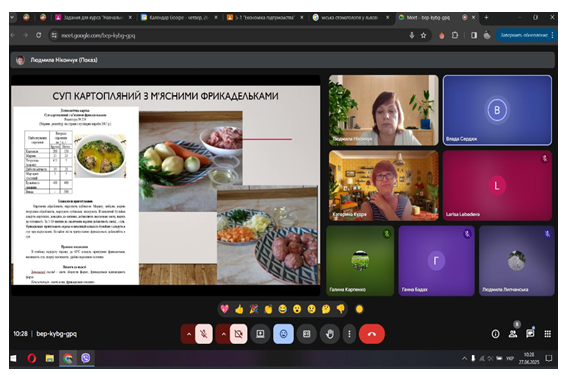
Task: Click the present screen button
Action: [260, 334]
